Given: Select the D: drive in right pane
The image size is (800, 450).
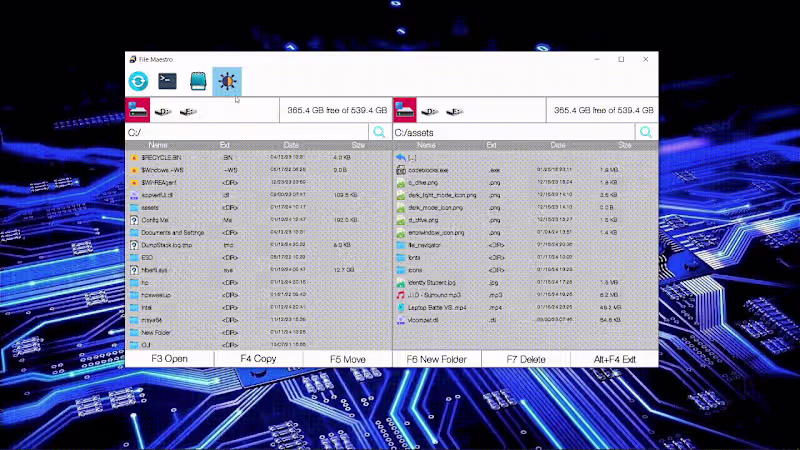Looking at the screenshot, I should point(430,111).
